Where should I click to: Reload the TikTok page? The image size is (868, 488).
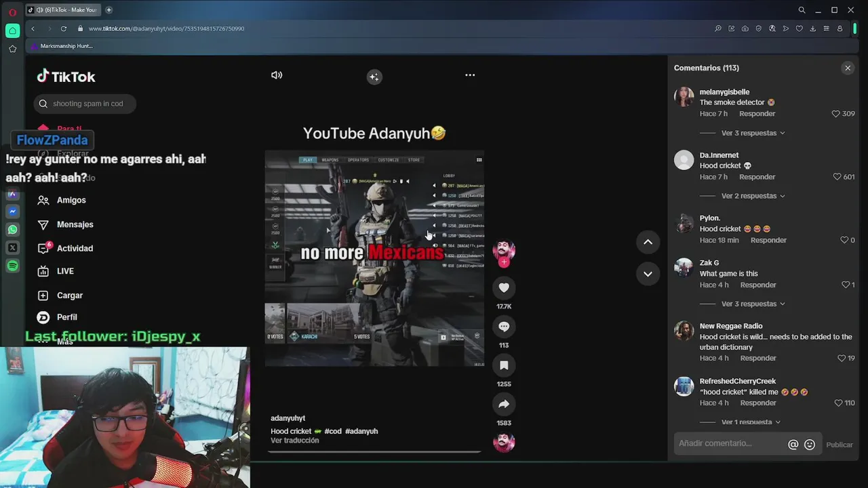(x=64, y=28)
